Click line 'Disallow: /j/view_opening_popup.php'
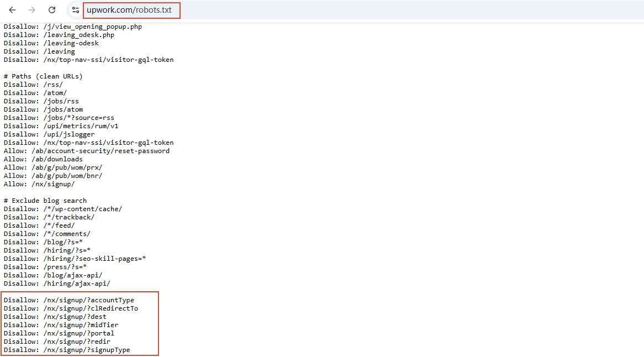The image size is (644, 357). (x=73, y=27)
